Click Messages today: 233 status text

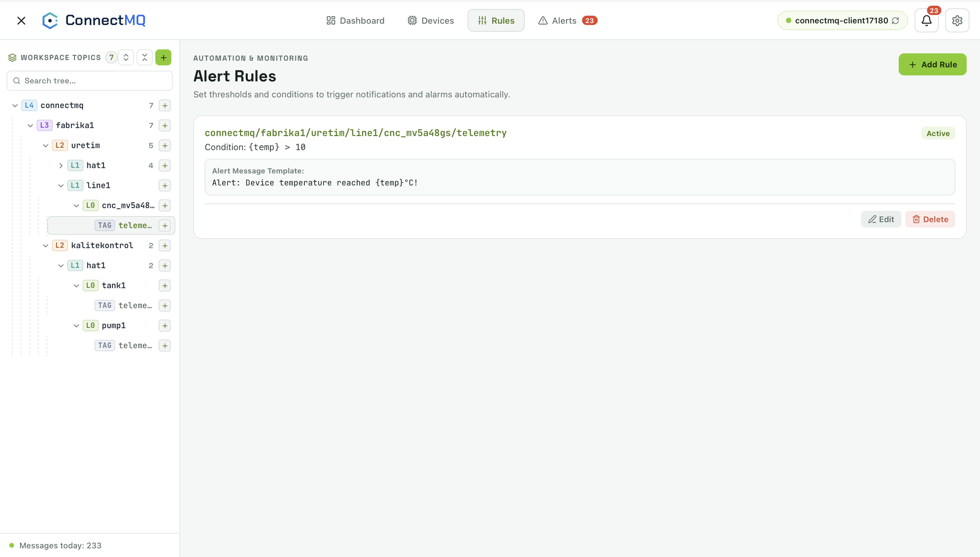[x=60, y=546]
